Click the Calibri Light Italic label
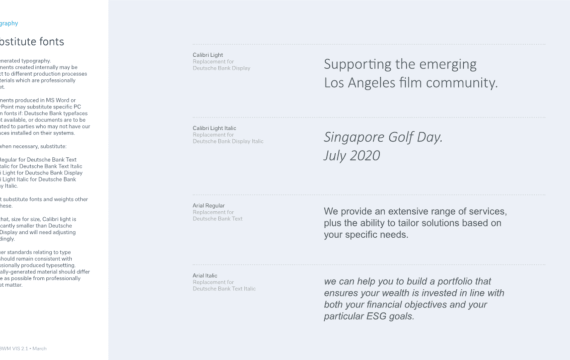This screenshot has width=570, height=360. (214, 128)
